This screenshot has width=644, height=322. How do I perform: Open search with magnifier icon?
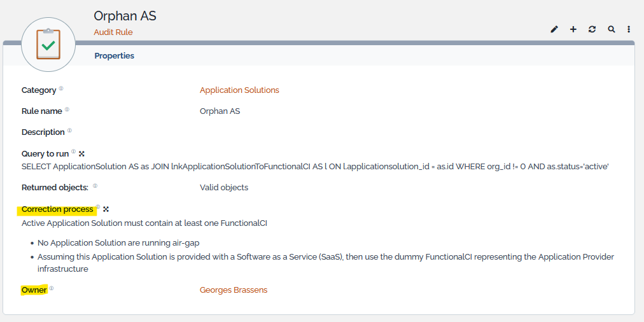[612, 29]
